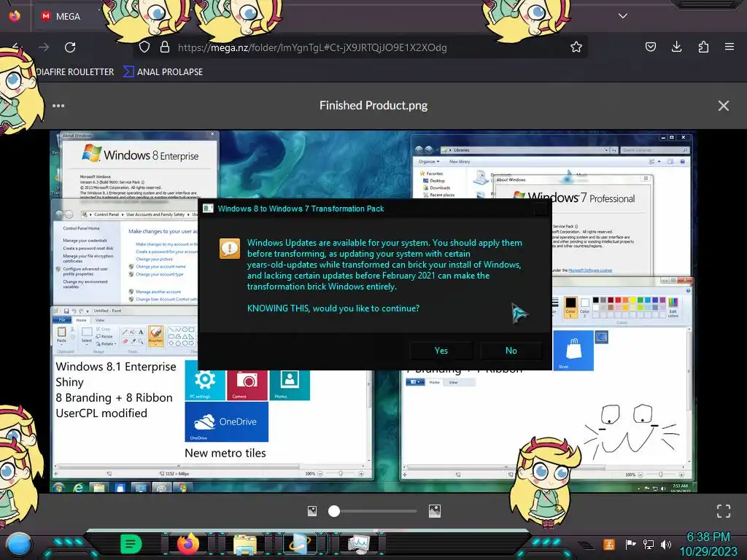
Task: Click the Finished Product.png file title
Action: click(x=373, y=105)
